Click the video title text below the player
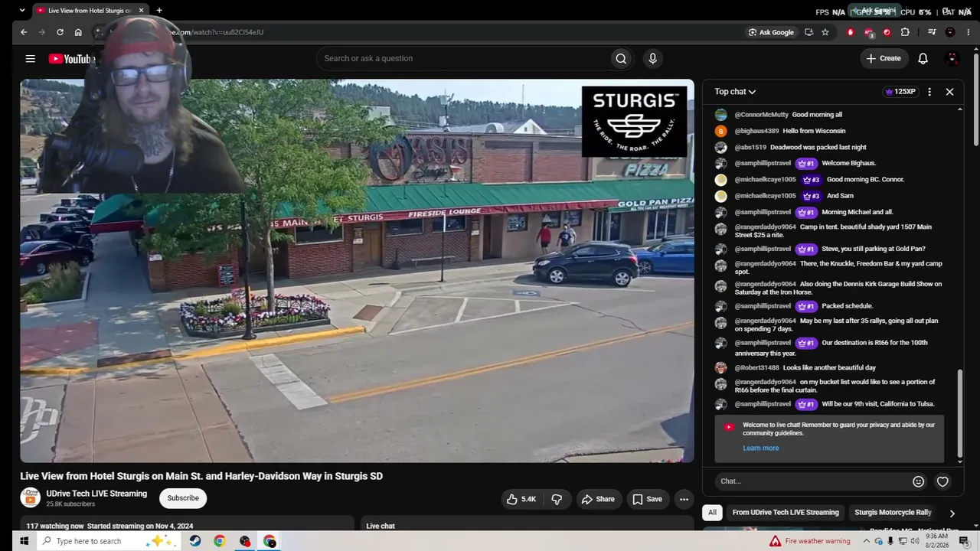980x551 pixels. [201, 476]
